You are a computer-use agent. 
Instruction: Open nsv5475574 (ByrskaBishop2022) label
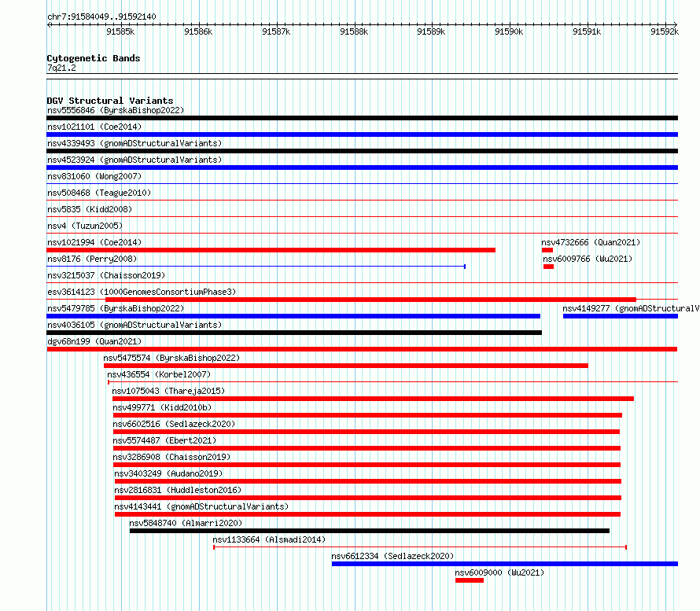[171, 358]
